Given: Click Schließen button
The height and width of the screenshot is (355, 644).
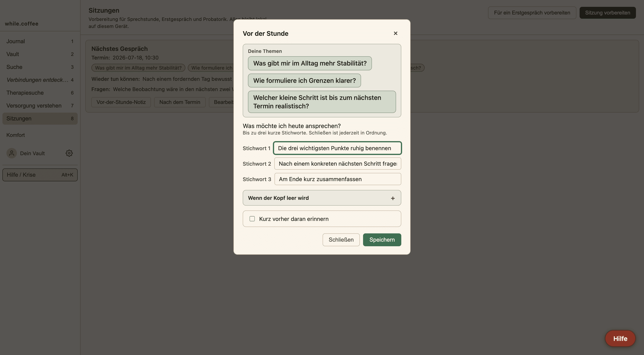Looking at the screenshot, I should [341, 240].
